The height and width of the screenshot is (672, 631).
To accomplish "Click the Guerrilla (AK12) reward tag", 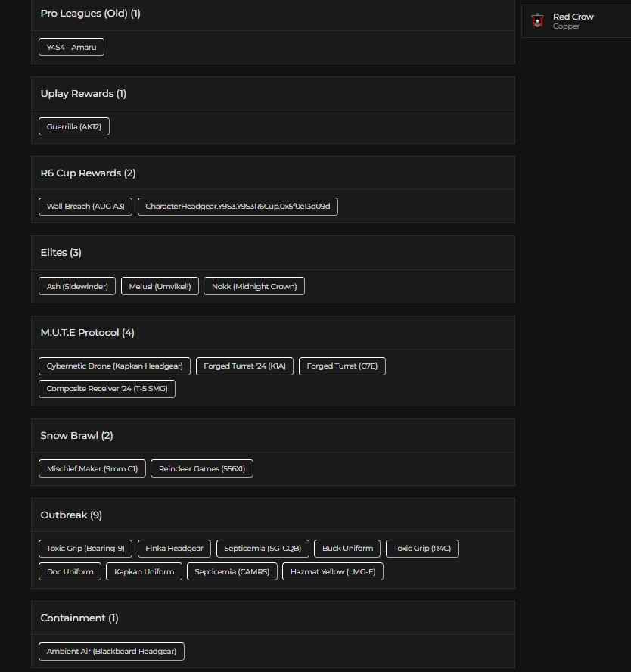I will 74,126.
